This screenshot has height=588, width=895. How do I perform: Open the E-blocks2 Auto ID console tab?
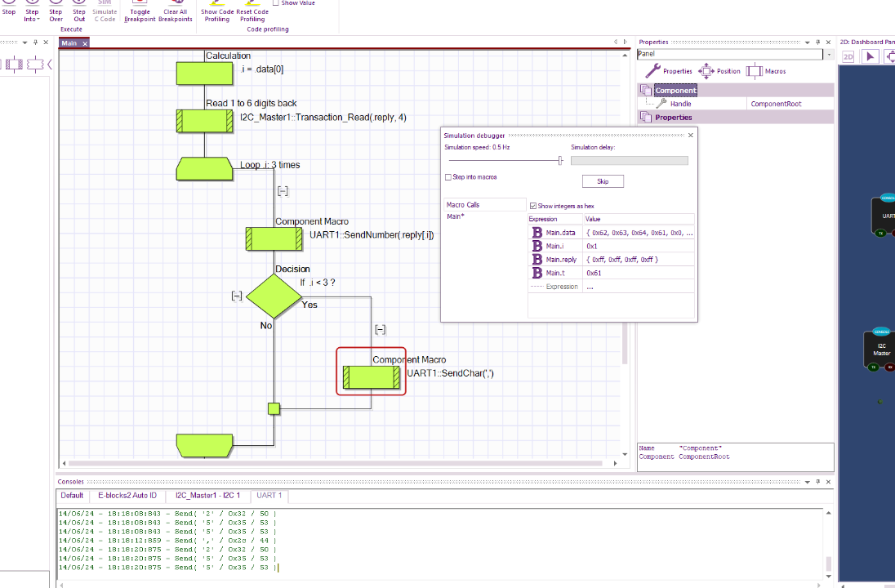[x=127, y=496]
